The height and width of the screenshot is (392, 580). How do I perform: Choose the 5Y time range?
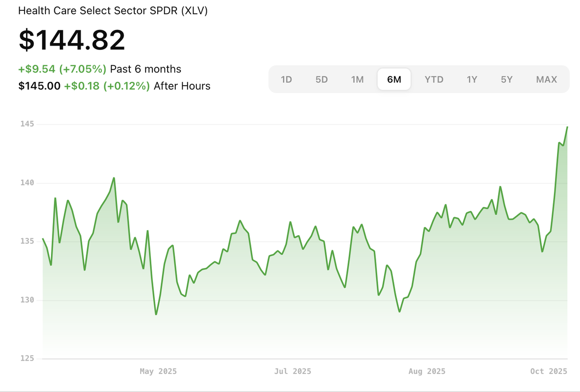coord(507,79)
